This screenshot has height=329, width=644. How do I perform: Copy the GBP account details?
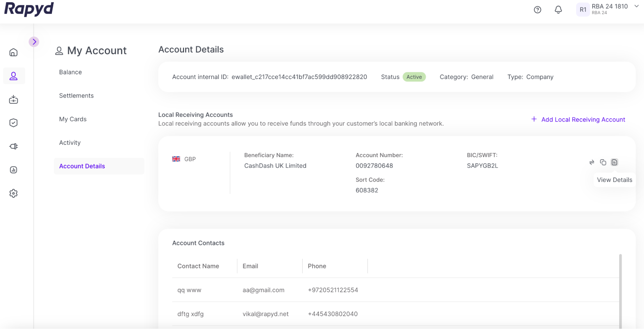603,162
